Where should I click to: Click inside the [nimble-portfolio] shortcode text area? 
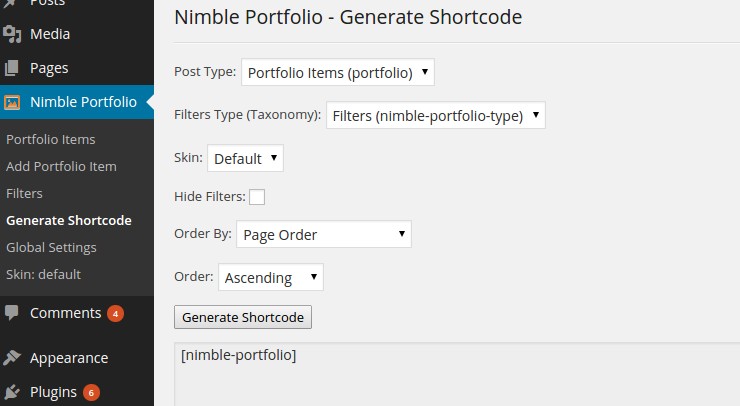pyautogui.click(x=457, y=374)
